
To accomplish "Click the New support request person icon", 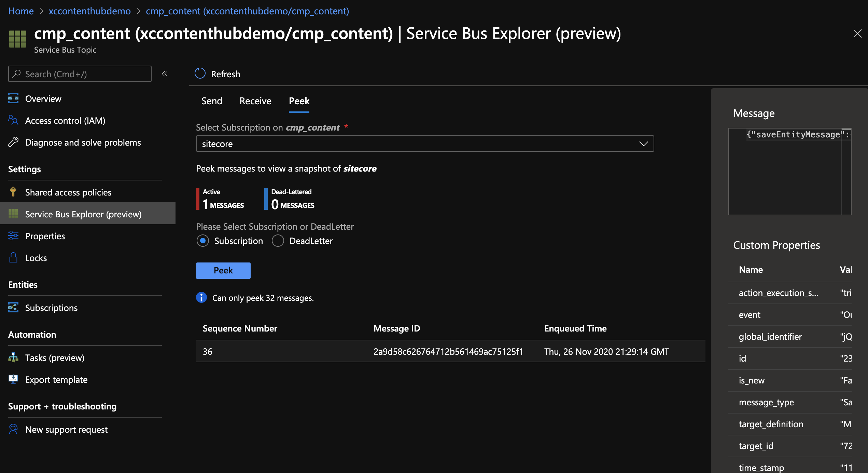I will (x=13, y=429).
